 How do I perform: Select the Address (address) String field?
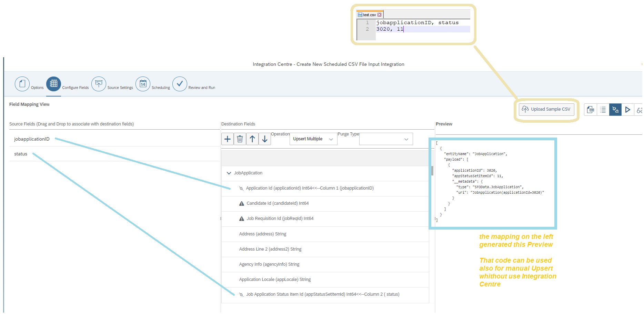325,234
